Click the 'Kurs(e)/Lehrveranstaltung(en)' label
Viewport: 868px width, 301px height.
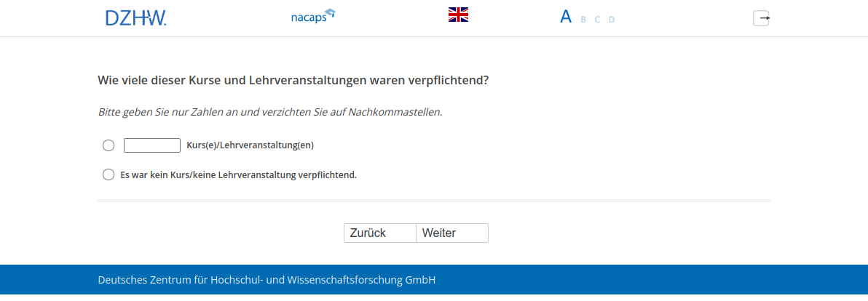pos(250,145)
